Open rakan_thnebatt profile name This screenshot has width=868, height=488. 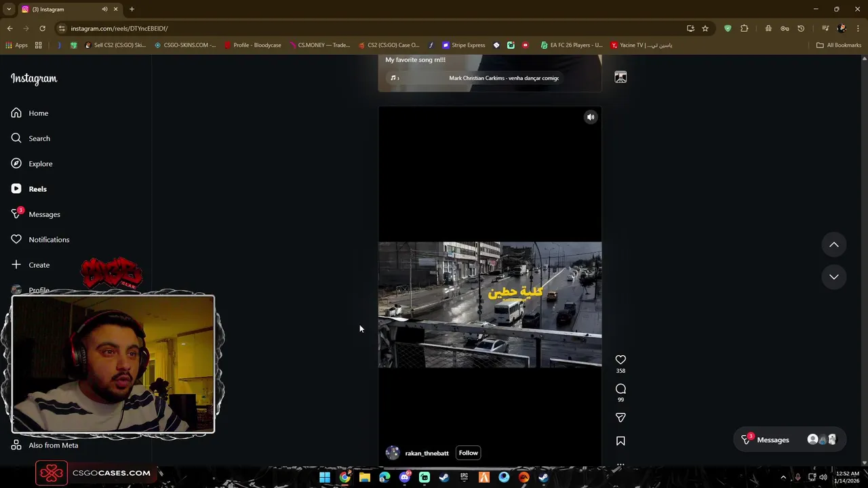427,453
